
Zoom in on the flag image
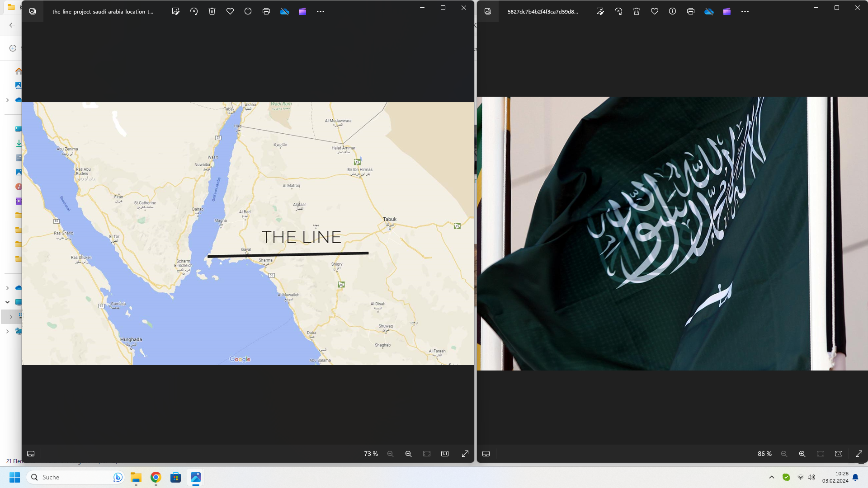click(802, 454)
